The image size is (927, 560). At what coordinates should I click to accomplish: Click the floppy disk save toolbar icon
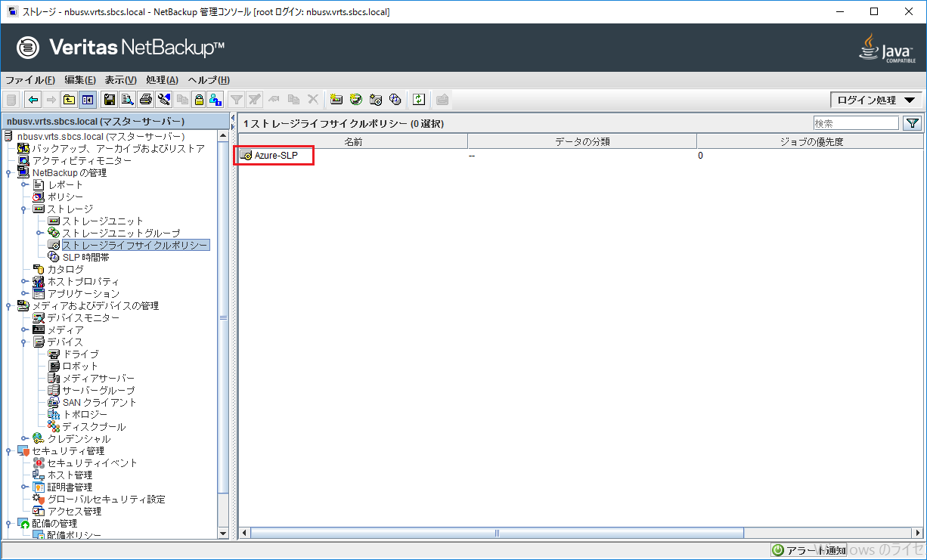(x=110, y=99)
